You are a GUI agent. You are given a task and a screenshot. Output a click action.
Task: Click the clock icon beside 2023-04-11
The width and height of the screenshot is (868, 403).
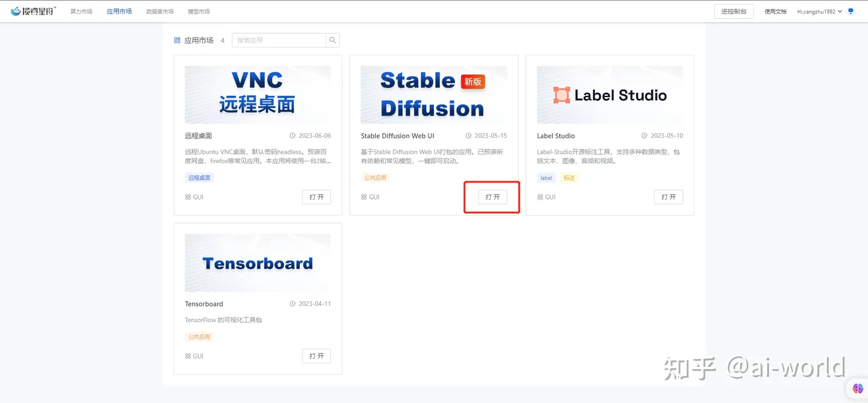pyautogui.click(x=293, y=304)
